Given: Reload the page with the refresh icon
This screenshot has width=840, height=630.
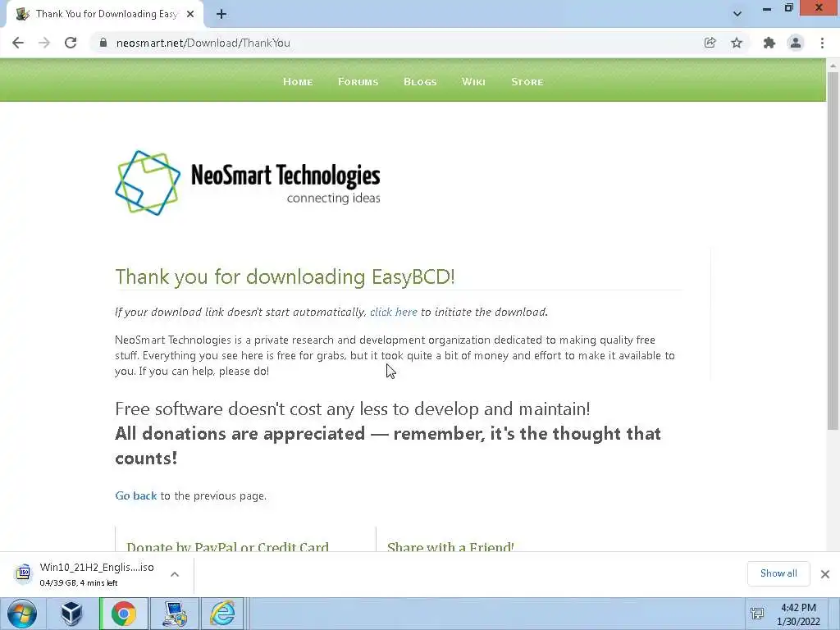Looking at the screenshot, I should click(71, 43).
